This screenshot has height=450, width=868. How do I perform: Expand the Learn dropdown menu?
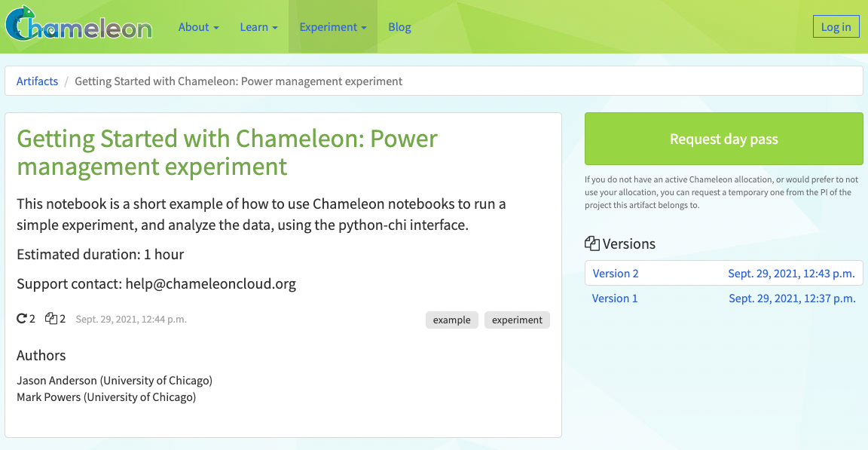(x=258, y=27)
